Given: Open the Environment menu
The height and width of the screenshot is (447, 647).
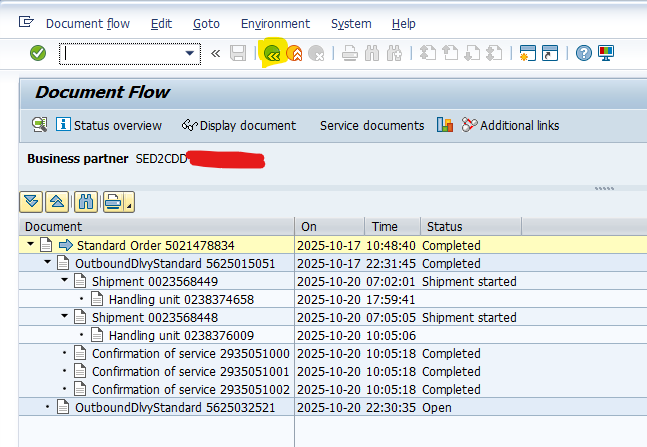Looking at the screenshot, I should (275, 24).
